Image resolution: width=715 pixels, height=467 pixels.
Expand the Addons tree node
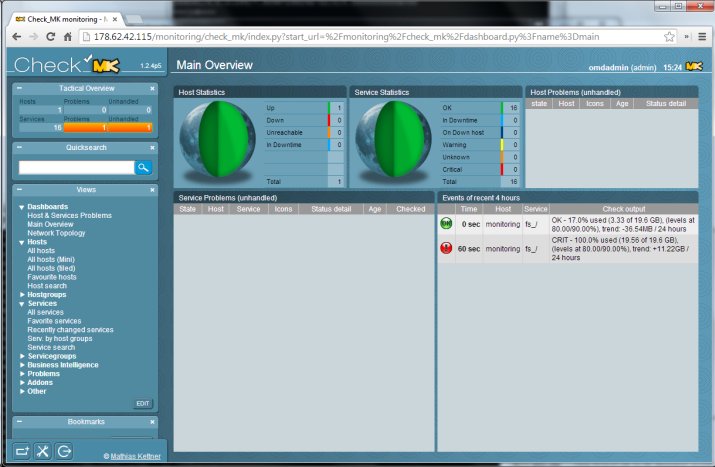22,383
